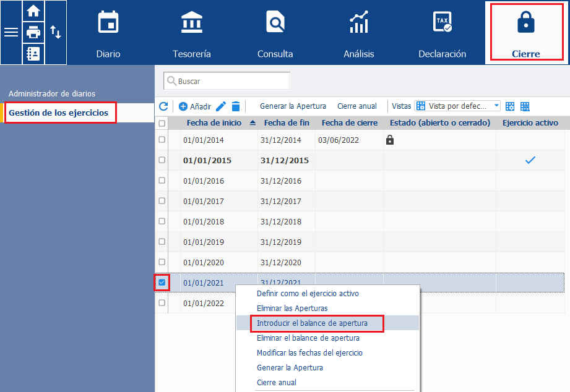Select Gestión de los ejercicios
570x392 pixels.
[x=59, y=113]
